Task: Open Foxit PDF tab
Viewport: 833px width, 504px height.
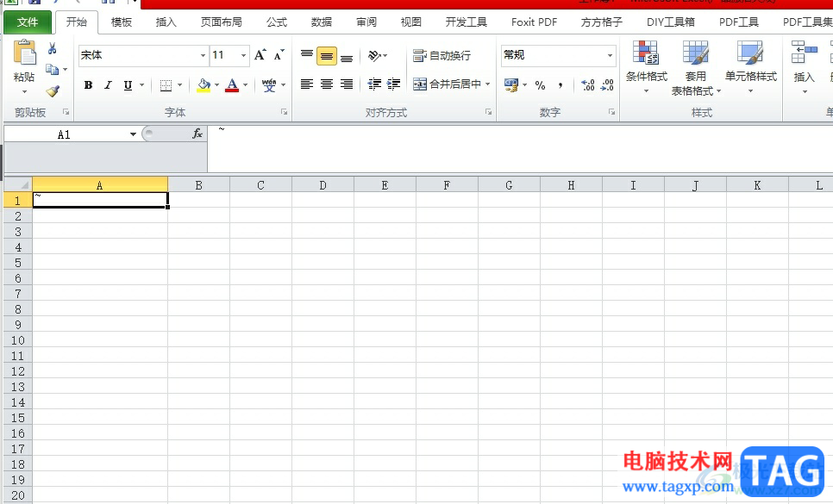Action: 534,22
